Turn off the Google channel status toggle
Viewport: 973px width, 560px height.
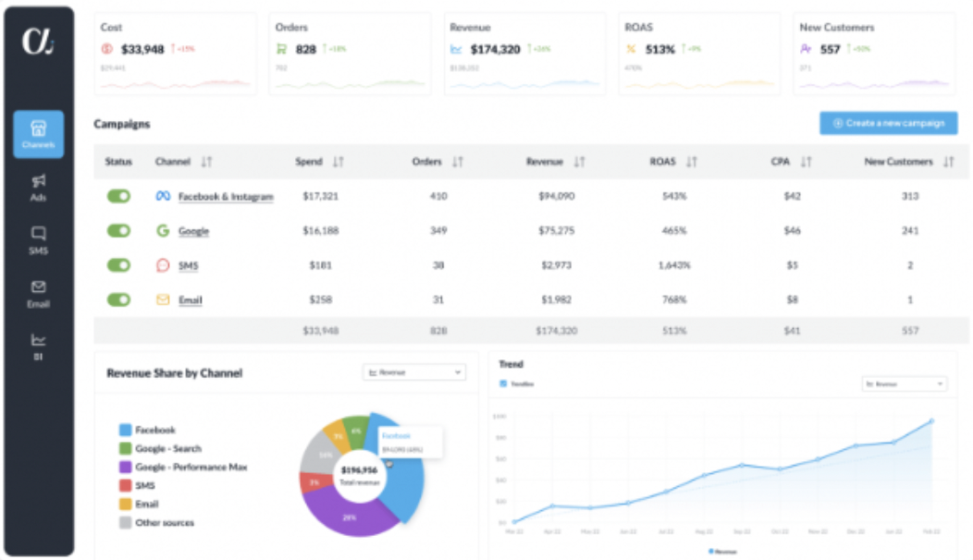[118, 231]
